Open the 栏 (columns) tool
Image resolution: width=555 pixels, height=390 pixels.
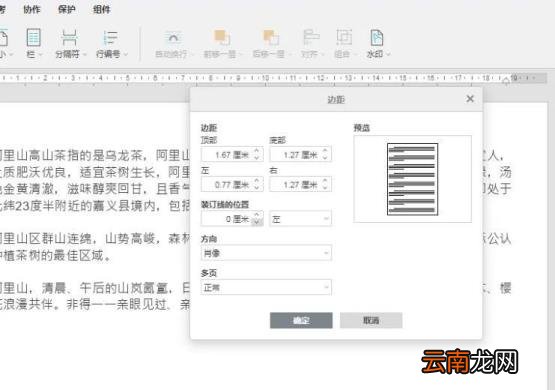[x=34, y=43]
